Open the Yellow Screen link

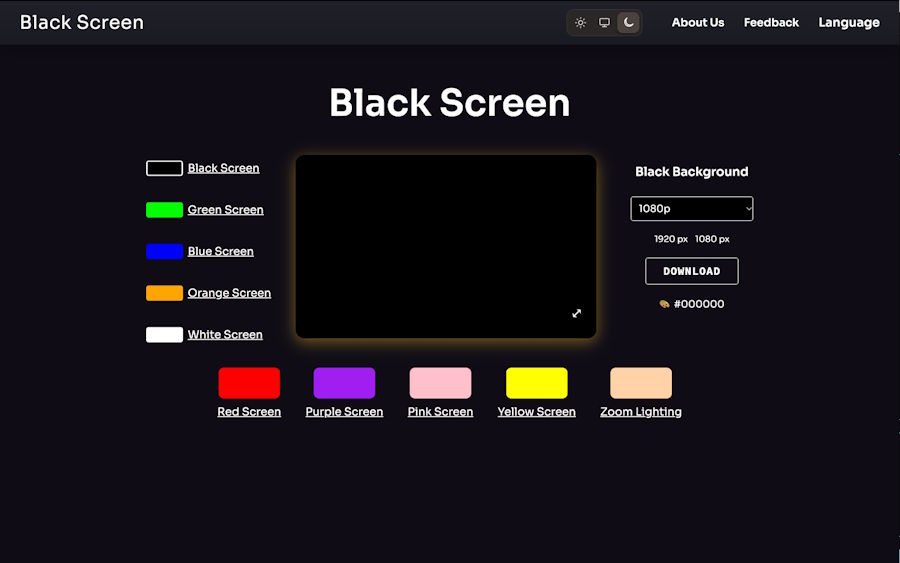click(537, 412)
